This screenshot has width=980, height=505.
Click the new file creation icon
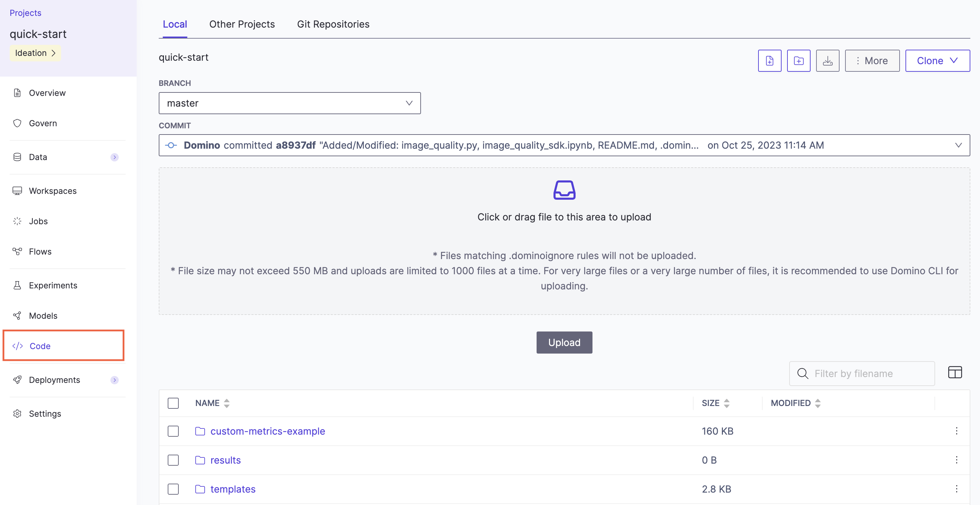(x=769, y=60)
